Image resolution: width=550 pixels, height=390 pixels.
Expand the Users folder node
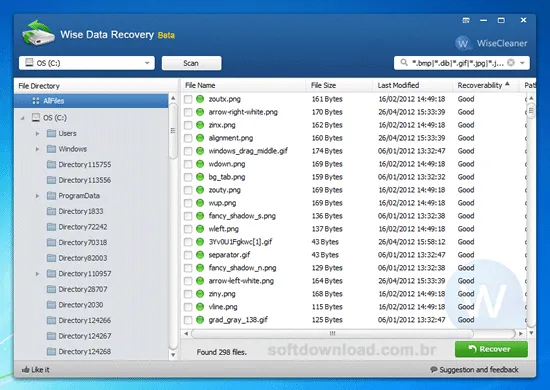(x=38, y=133)
